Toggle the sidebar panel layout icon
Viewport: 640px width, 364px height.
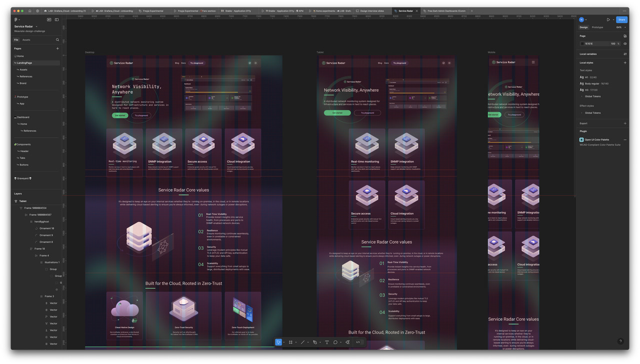[56, 19]
